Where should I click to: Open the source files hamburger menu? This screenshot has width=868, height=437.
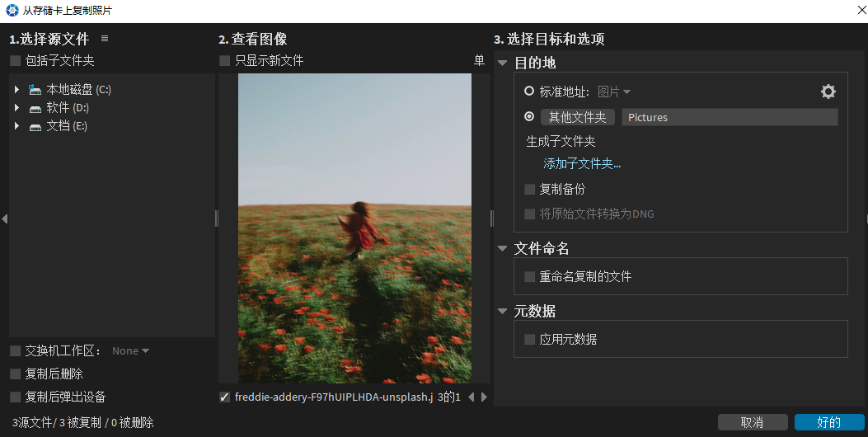(x=105, y=39)
